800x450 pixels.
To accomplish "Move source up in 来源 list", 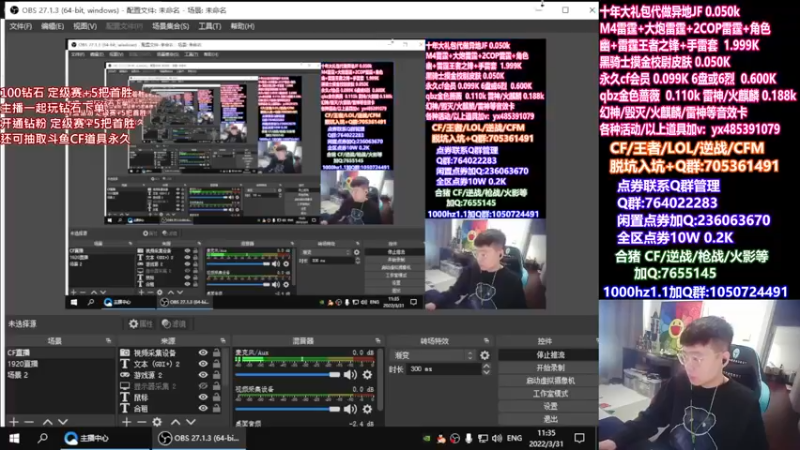I will tap(175, 422).
